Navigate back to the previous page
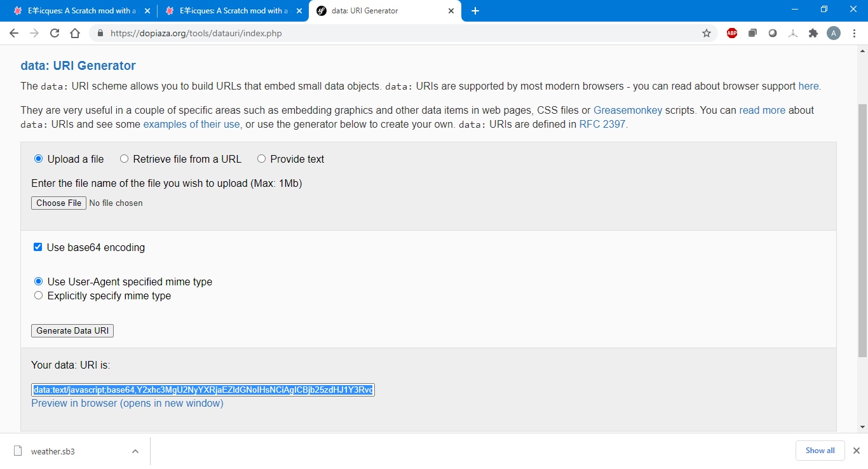Image resolution: width=868 pixels, height=469 pixels. (x=14, y=34)
